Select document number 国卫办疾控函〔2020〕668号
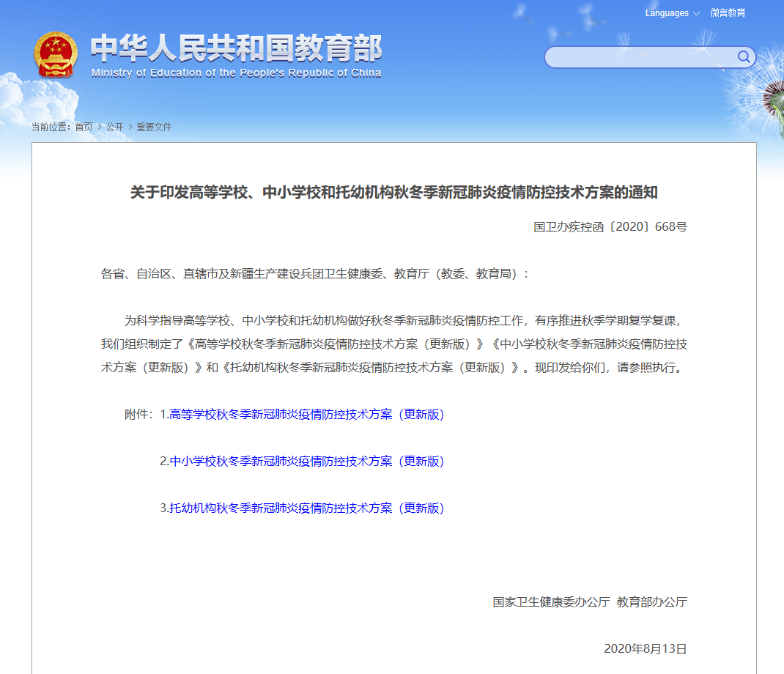This screenshot has height=674, width=784. tap(610, 227)
